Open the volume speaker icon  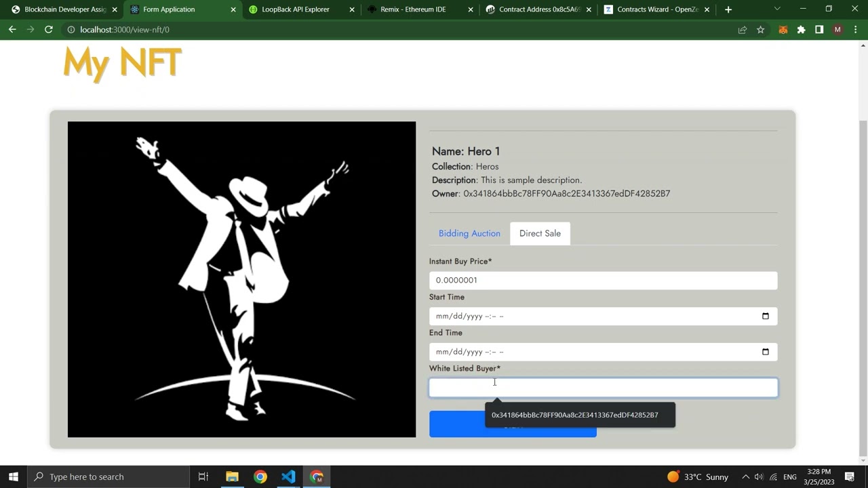759,476
